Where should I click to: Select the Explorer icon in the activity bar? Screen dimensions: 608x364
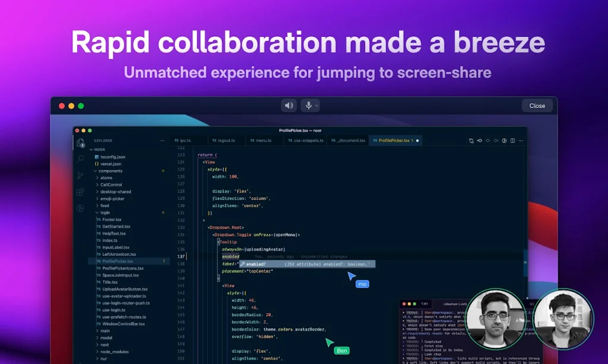click(80, 142)
